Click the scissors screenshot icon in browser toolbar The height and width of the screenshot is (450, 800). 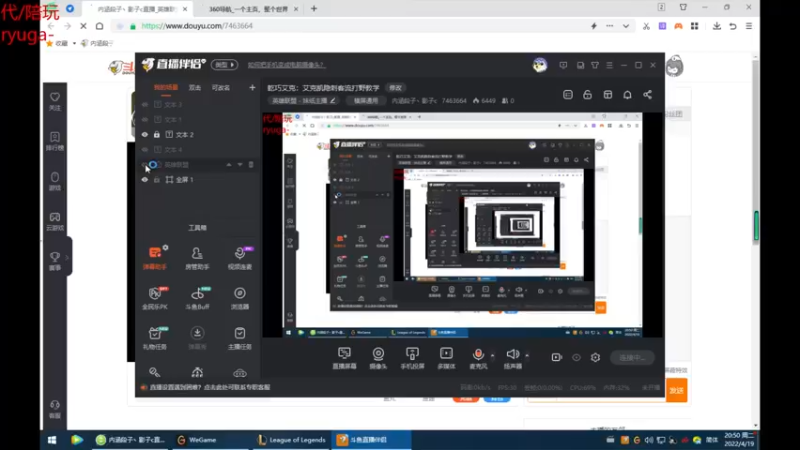pyautogui.click(x=646, y=26)
